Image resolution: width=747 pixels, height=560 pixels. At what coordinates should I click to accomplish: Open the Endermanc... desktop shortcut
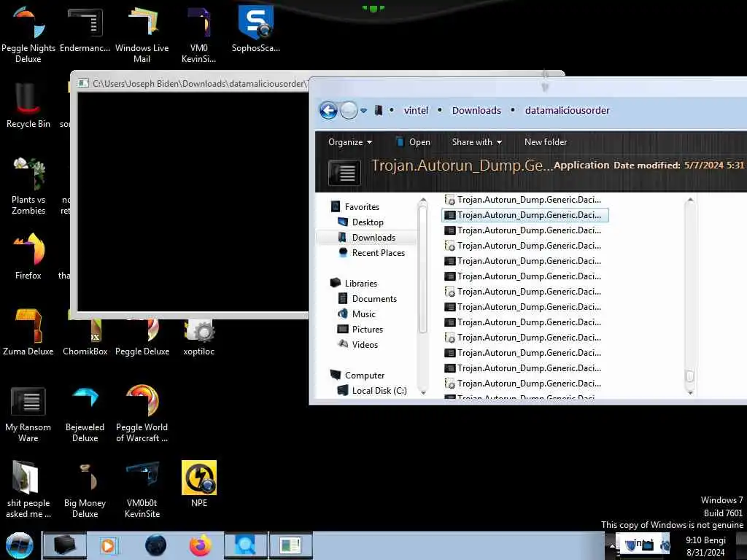click(85, 29)
